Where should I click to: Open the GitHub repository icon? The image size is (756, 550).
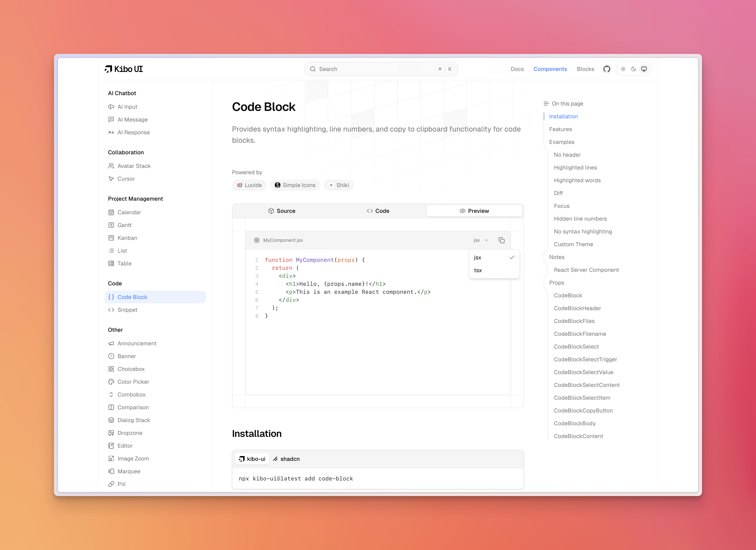pos(606,69)
